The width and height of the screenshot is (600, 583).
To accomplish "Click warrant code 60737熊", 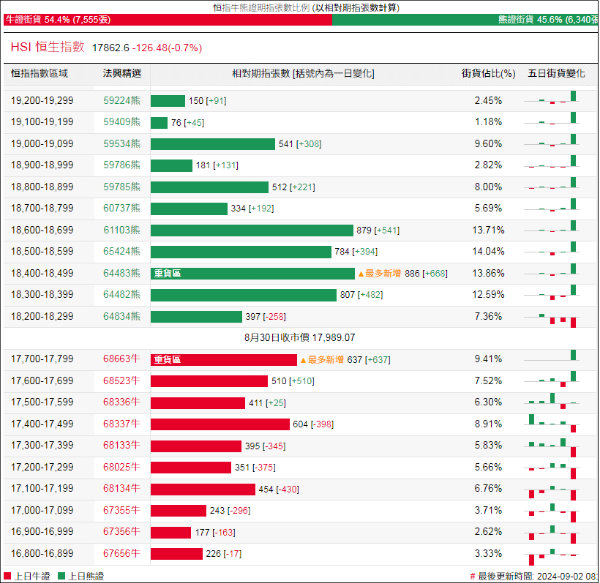I will pos(122,208).
